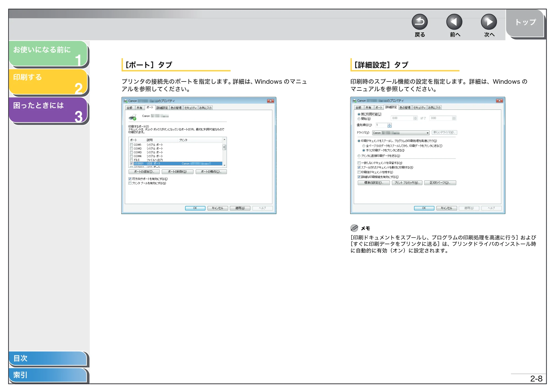Check the FILE: port checkbox

coord(131,160)
